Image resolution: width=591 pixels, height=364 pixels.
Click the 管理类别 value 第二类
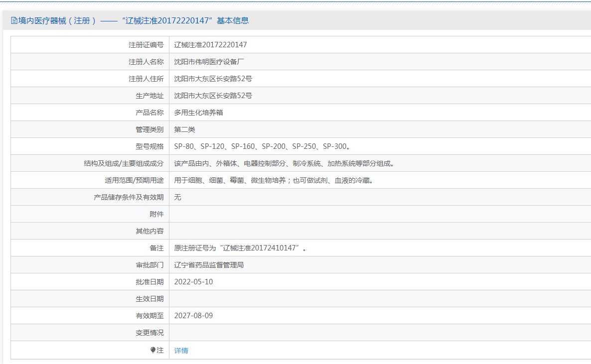click(184, 129)
